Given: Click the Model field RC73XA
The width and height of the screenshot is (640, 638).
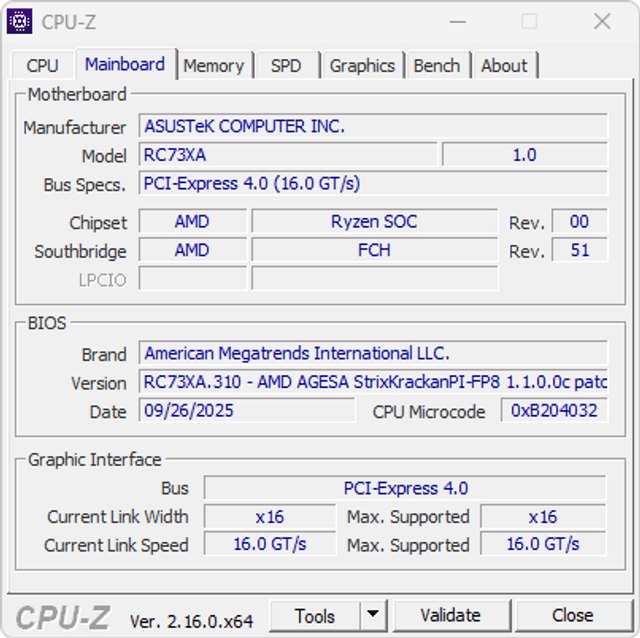Looking at the screenshot, I should click(288, 155).
